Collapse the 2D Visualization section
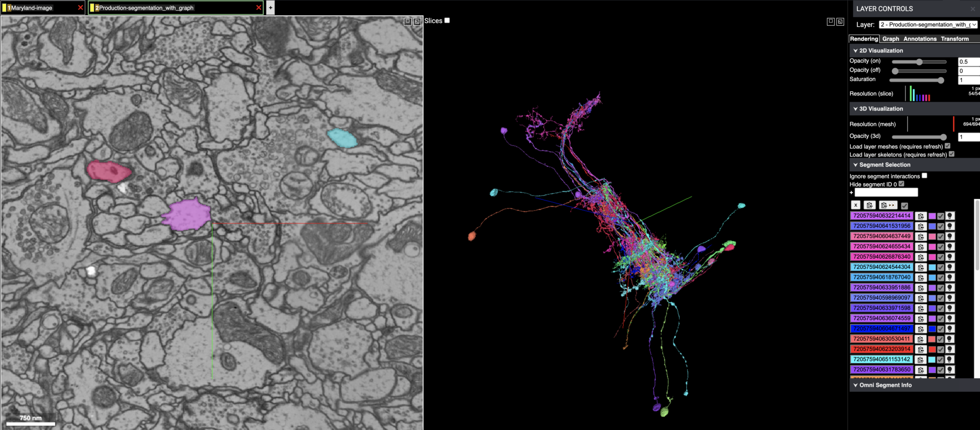 [x=856, y=51]
